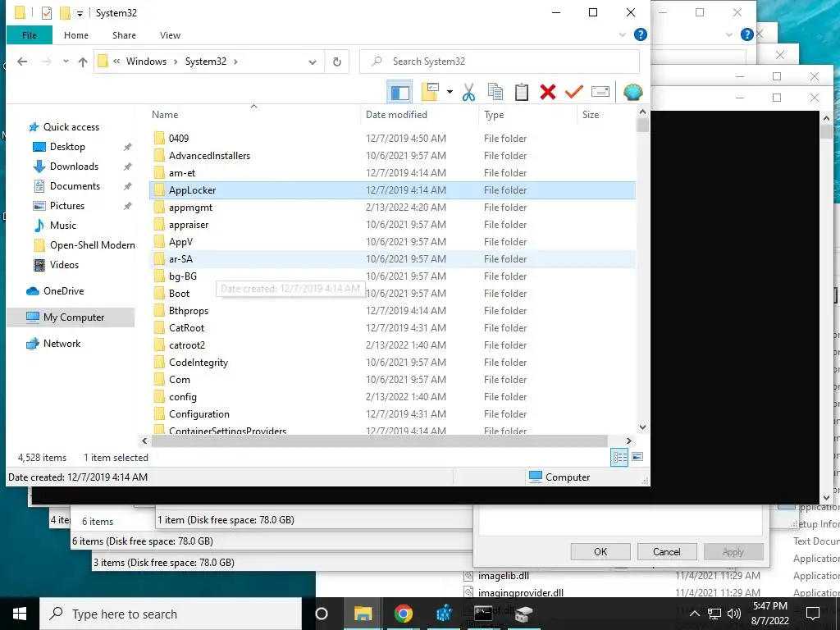This screenshot has width=840, height=630.
Task: Open Help in the System32 window
Action: coord(640,34)
